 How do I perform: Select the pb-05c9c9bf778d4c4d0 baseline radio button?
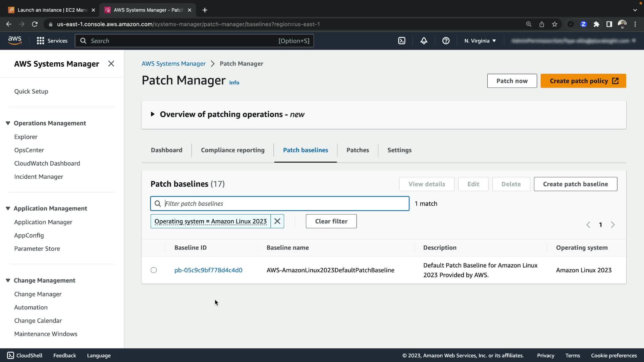(x=154, y=270)
